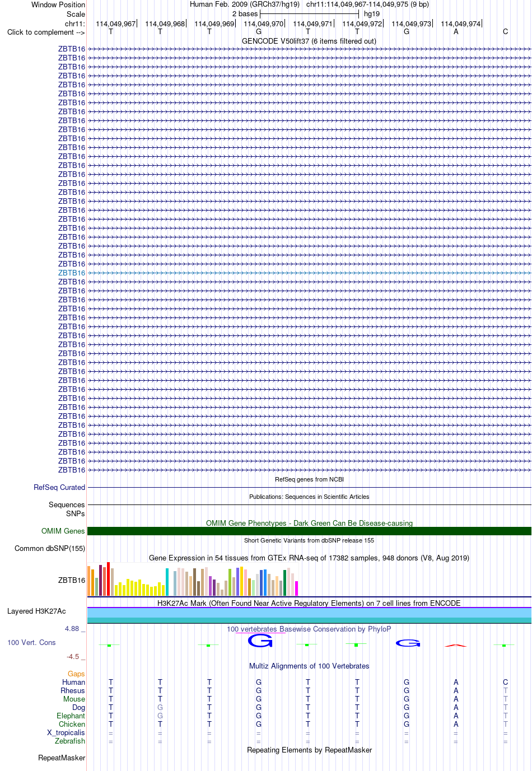Viewport: 532px width, 771px height.
Task: Click the 'Click to complement -->' link
Action: coord(46,32)
